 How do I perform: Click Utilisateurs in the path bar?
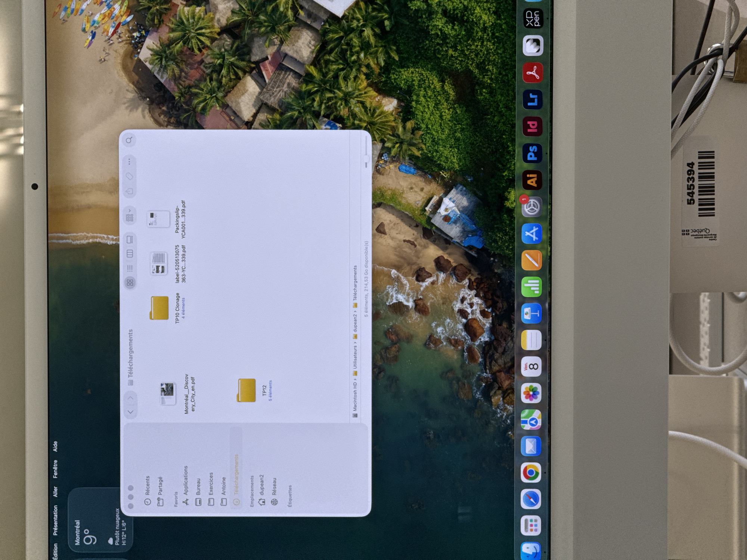pyautogui.click(x=355, y=360)
